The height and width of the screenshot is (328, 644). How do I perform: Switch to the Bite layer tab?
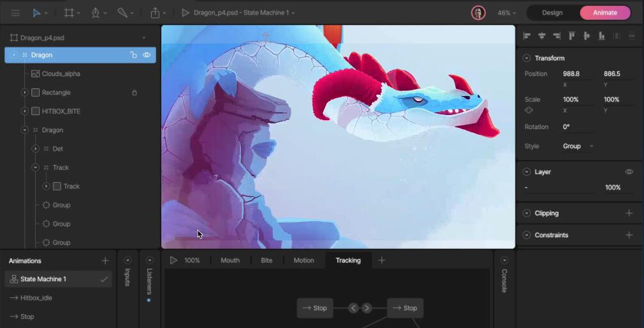pos(266,260)
